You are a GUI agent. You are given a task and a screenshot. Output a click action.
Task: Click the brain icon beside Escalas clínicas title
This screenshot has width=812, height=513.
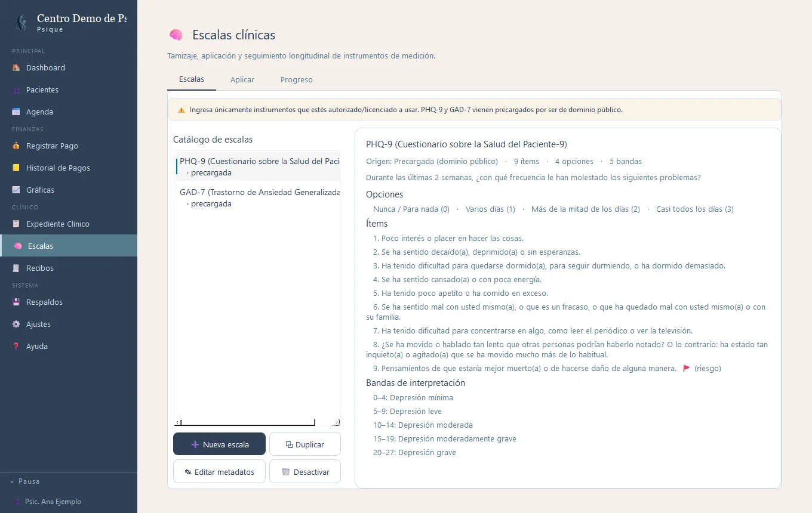click(x=176, y=35)
